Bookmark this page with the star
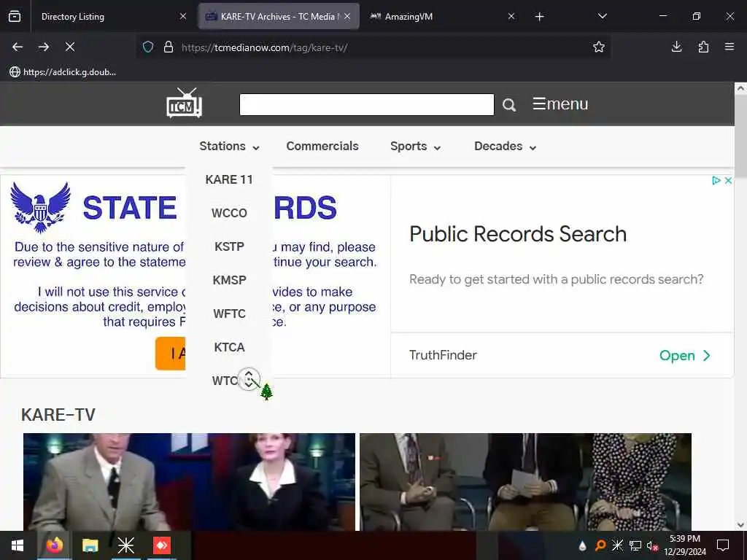This screenshot has height=560, width=747. pos(599,47)
